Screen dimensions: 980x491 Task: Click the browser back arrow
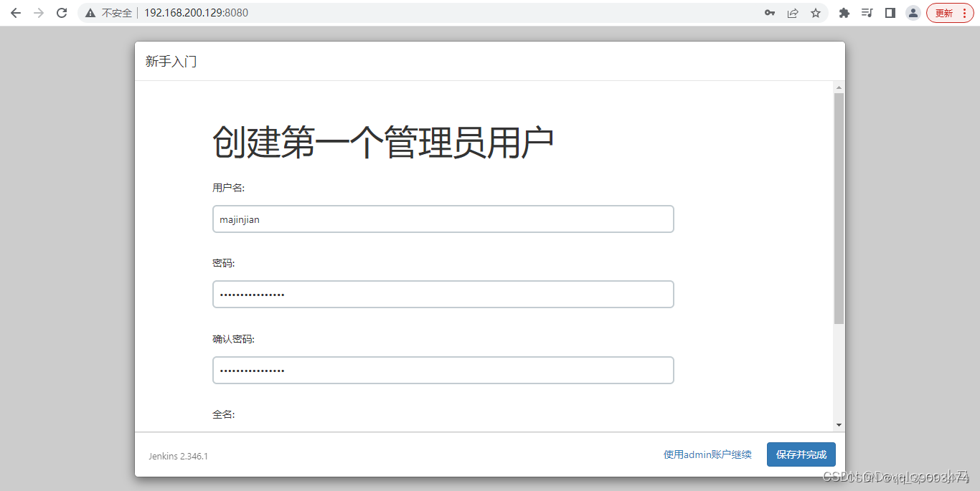16,13
